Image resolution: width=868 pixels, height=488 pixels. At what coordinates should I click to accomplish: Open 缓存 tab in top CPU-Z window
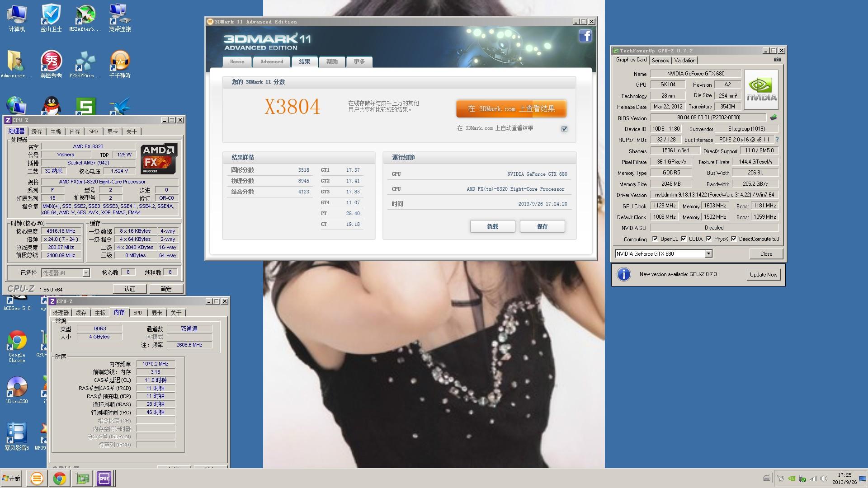[37, 131]
